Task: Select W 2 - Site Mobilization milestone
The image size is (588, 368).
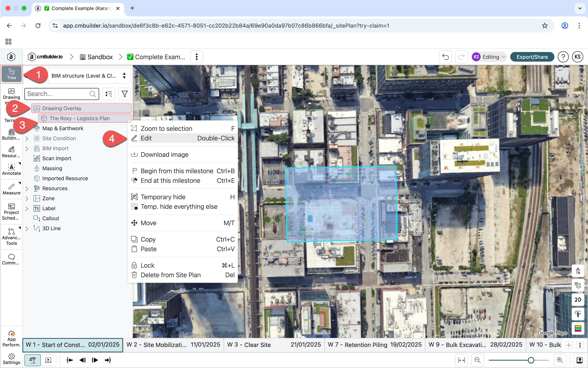Action: (173, 345)
